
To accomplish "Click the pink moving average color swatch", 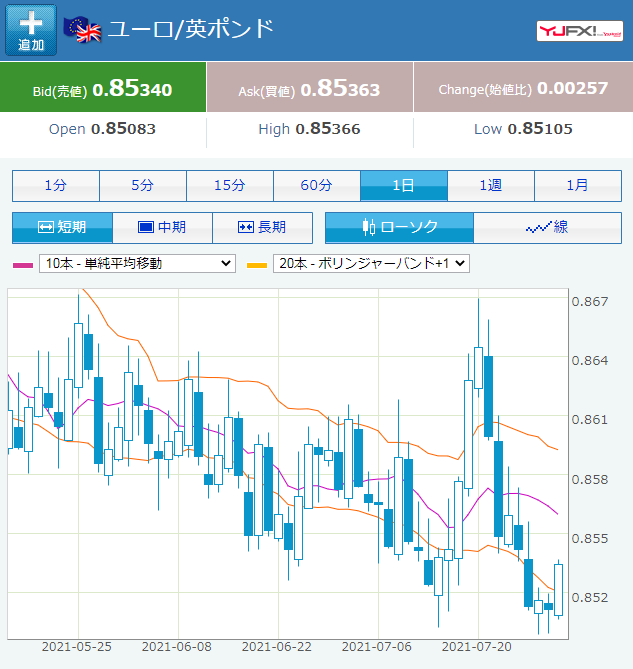I will [23, 265].
